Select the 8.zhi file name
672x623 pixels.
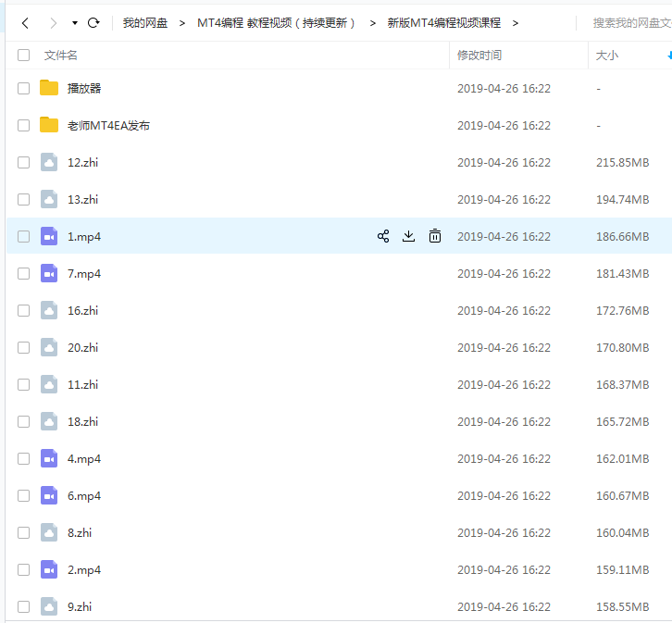click(x=80, y=532)
